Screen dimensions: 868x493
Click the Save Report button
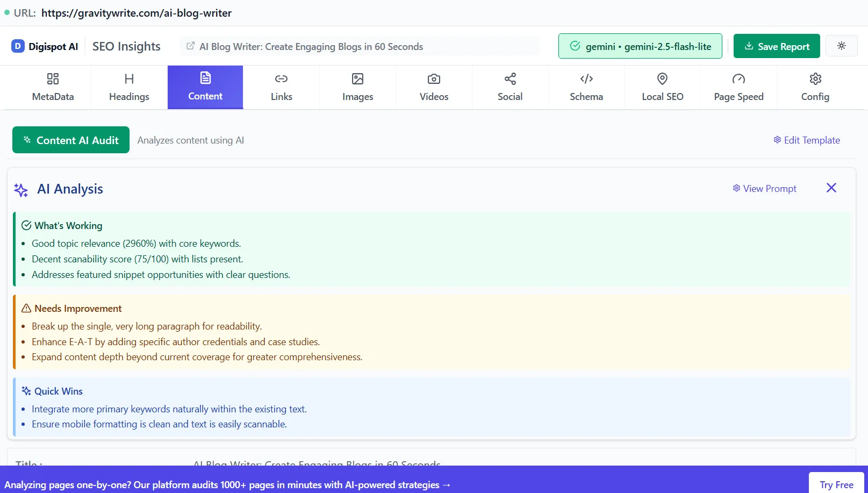[776, 46]
